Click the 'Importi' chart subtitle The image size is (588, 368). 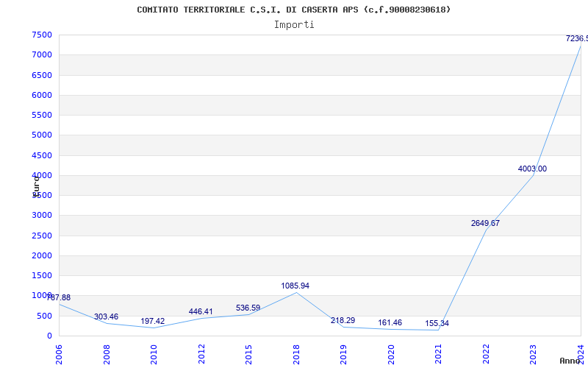[294, 24]
